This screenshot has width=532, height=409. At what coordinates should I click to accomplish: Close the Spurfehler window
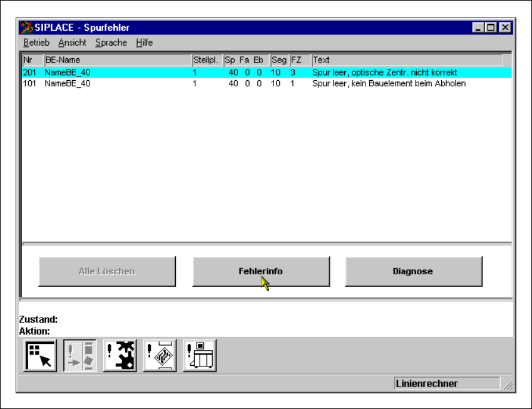coord(505,28)
